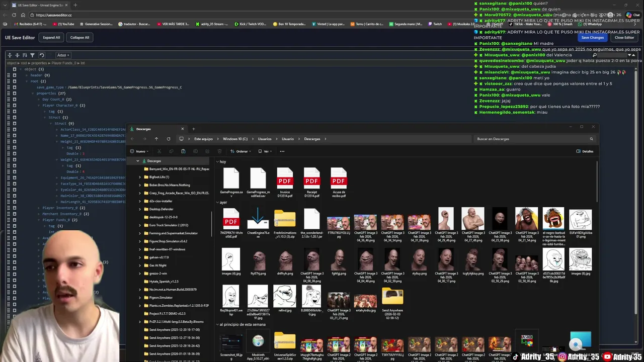This screenshot has height=362, width=644.
Task: Click the undo icon in editor toolbar
Action: pyautogui.click(x=42, y=55)
